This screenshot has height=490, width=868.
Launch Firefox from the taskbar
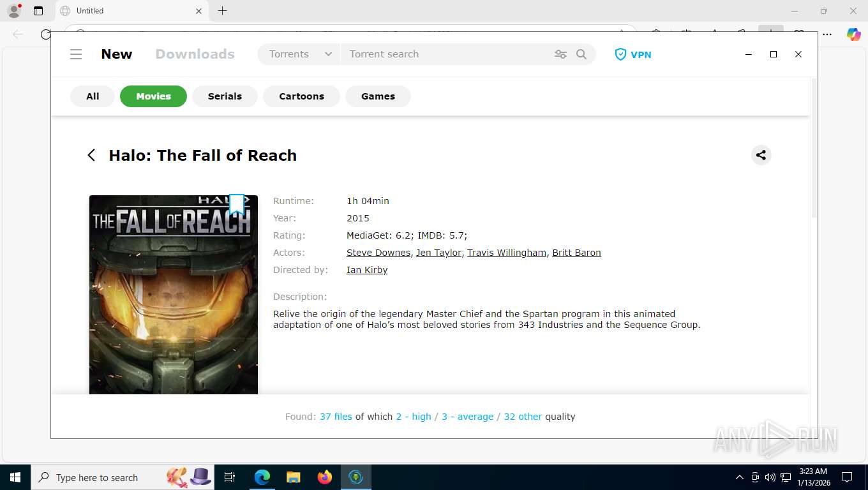(x=325, y=477)
